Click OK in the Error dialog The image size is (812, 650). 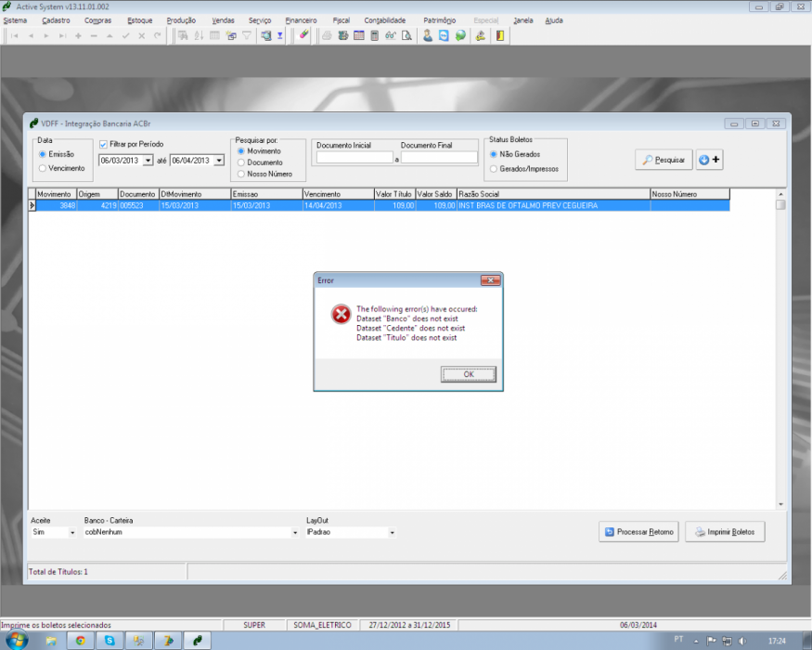(x=468, y=374)
